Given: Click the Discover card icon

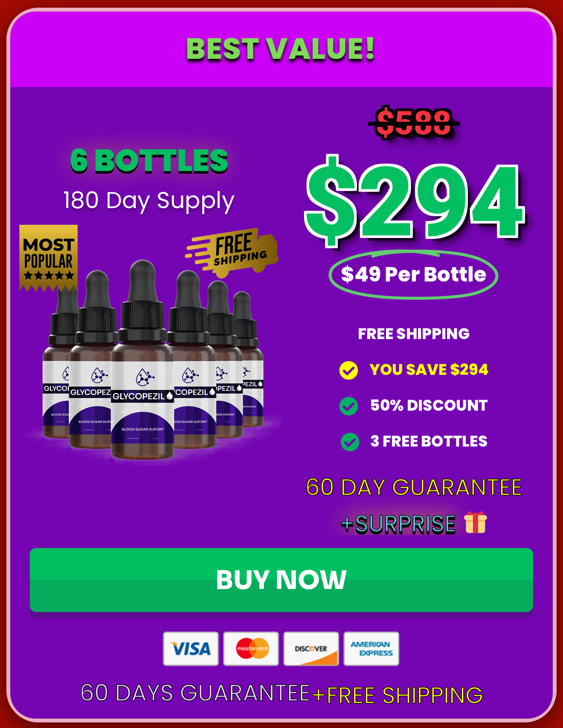Looking at the screenshot, I should coord(311,649).
